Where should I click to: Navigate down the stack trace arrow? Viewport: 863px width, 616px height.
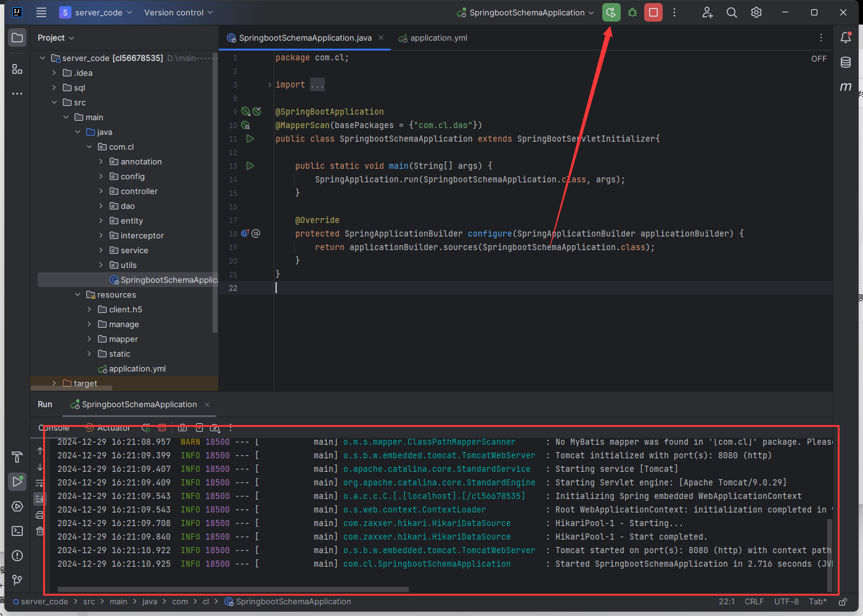[x=40, y=467]
